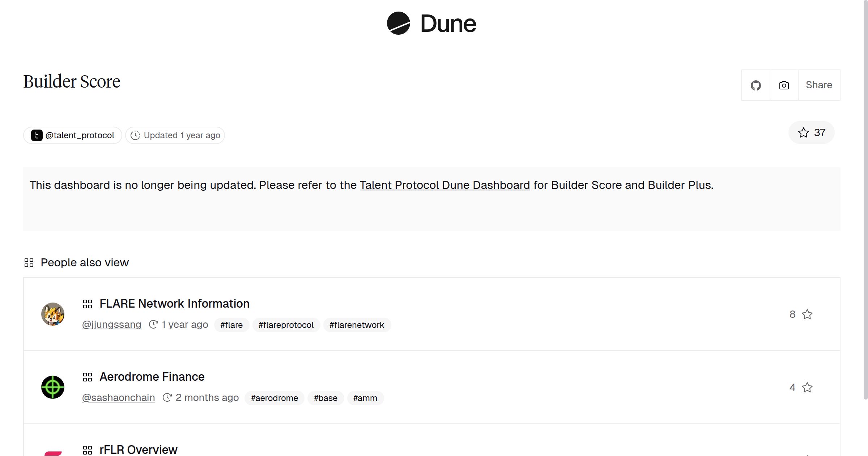Select the #flareprotocol tag
The height and width of the screenshot is (456, 868).
click(x=286, y=325)
